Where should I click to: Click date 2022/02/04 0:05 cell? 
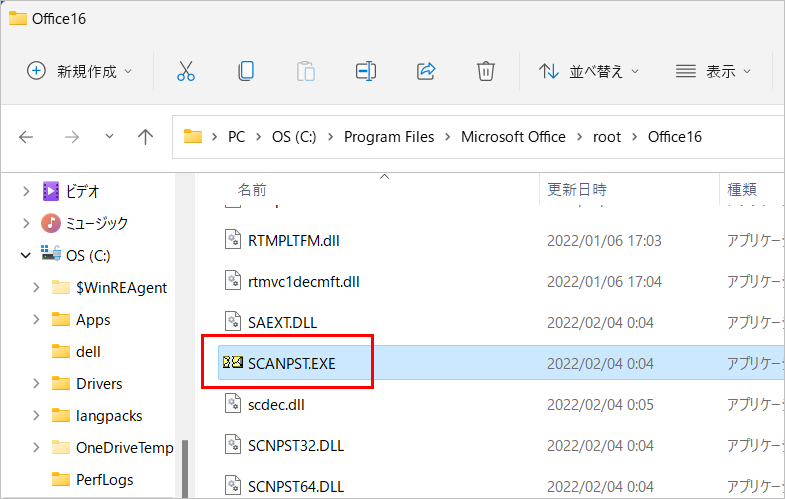pos(600,405)
